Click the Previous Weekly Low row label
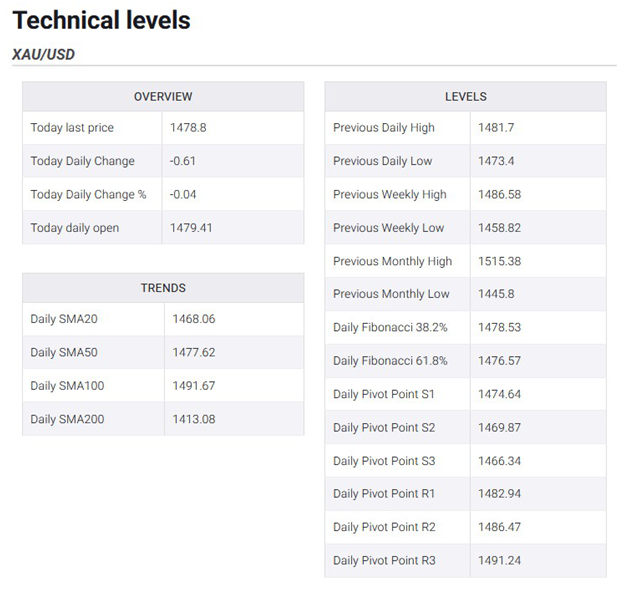 pyautogui.click(x=388, y=228)
